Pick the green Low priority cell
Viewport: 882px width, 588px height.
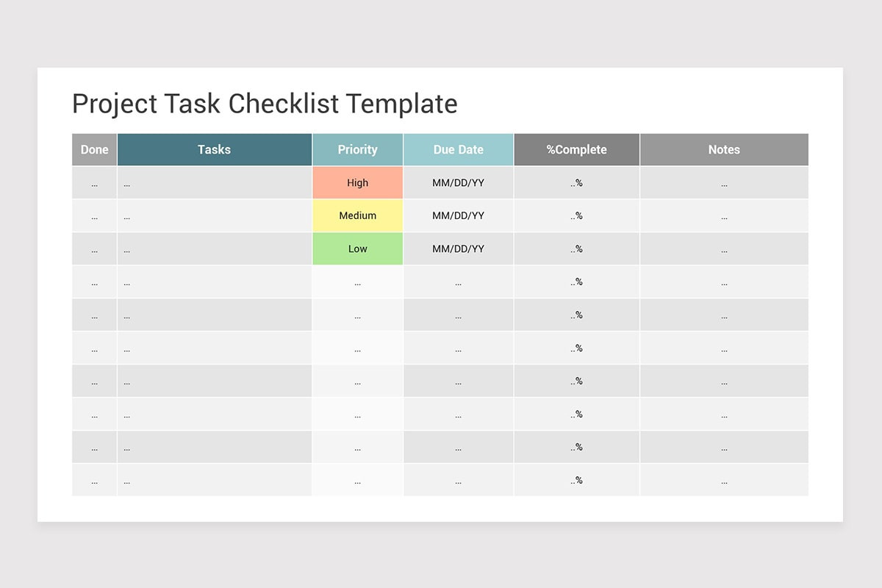coord(357,249)
